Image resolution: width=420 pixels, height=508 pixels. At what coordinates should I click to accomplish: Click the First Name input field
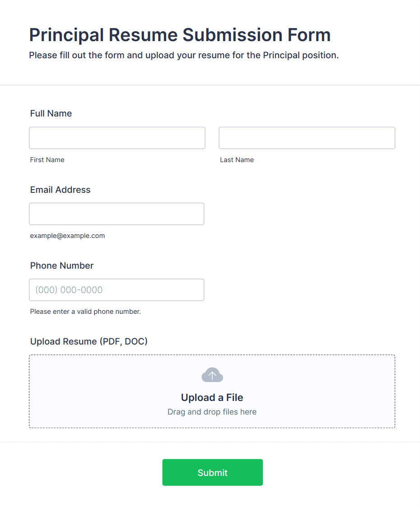point(117,138)
